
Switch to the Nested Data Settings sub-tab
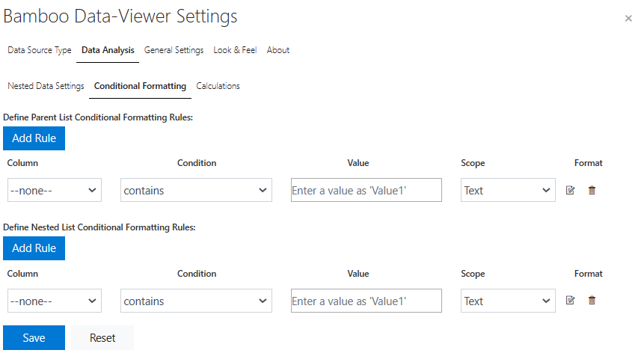click(46, 86)
